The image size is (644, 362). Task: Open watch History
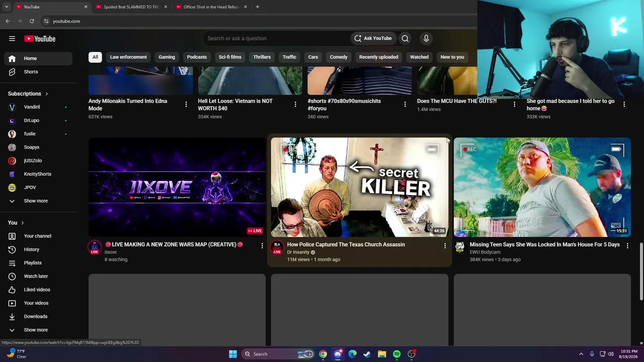tap(38, 249)
